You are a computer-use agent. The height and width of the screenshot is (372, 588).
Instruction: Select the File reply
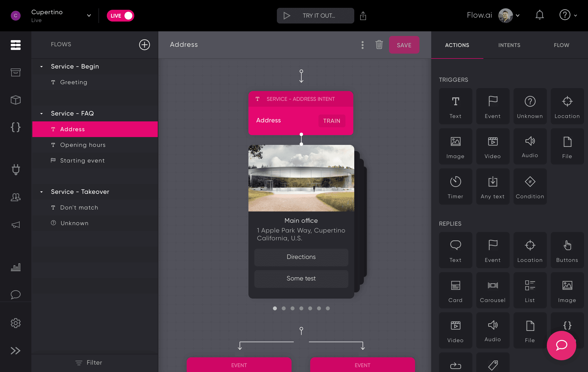[x=530, y=330]
